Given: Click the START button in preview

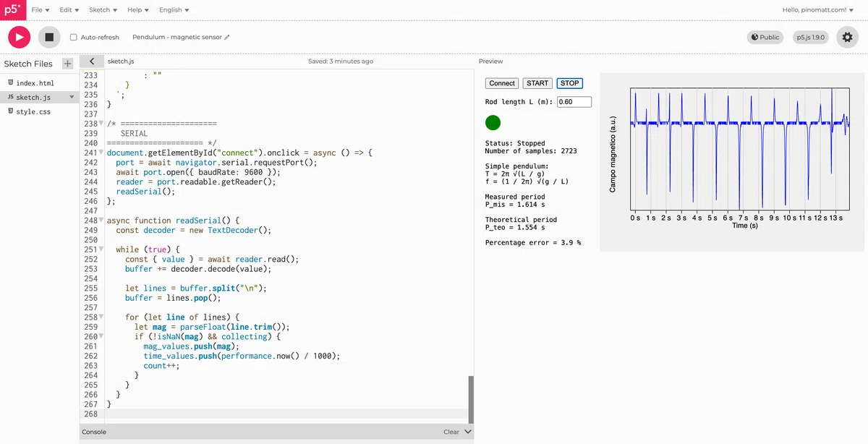Looking at the screenshot, I should (537, 83).
